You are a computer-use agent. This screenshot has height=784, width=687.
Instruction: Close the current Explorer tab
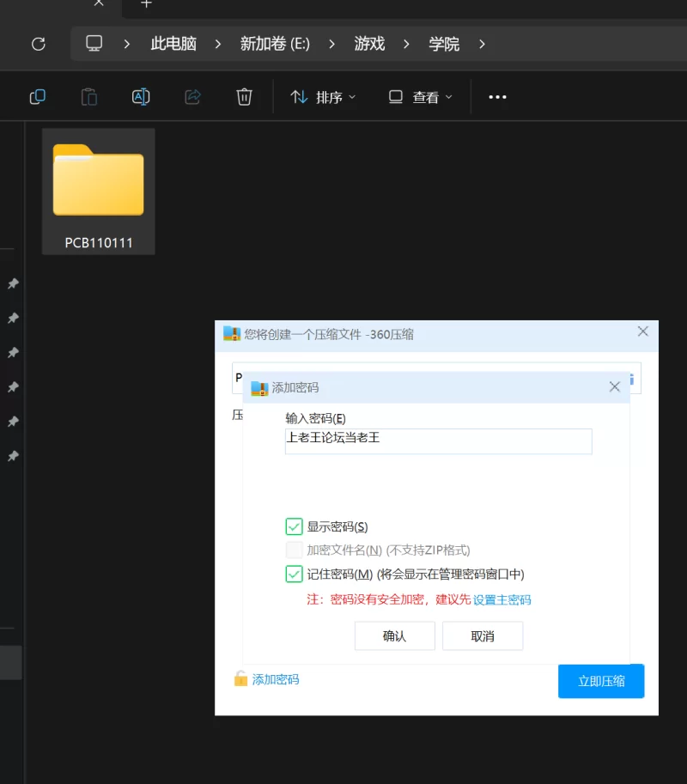(x=99, y=3)
